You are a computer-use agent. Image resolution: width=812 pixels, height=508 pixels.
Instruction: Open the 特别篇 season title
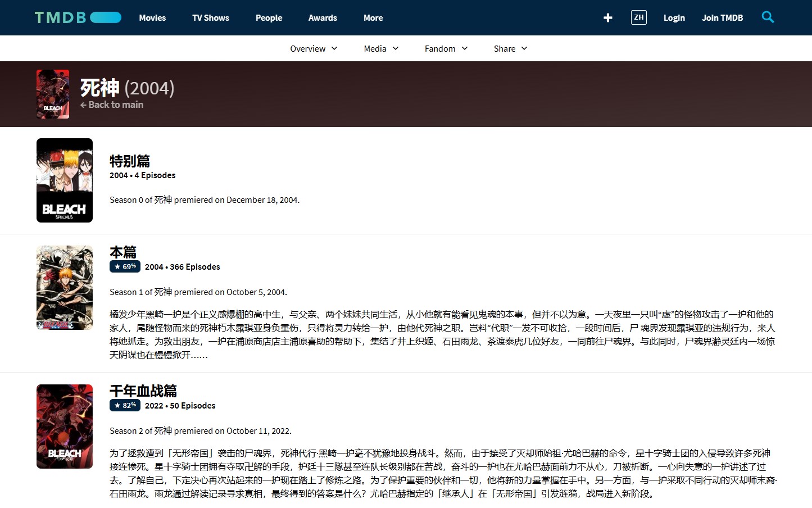130,161
